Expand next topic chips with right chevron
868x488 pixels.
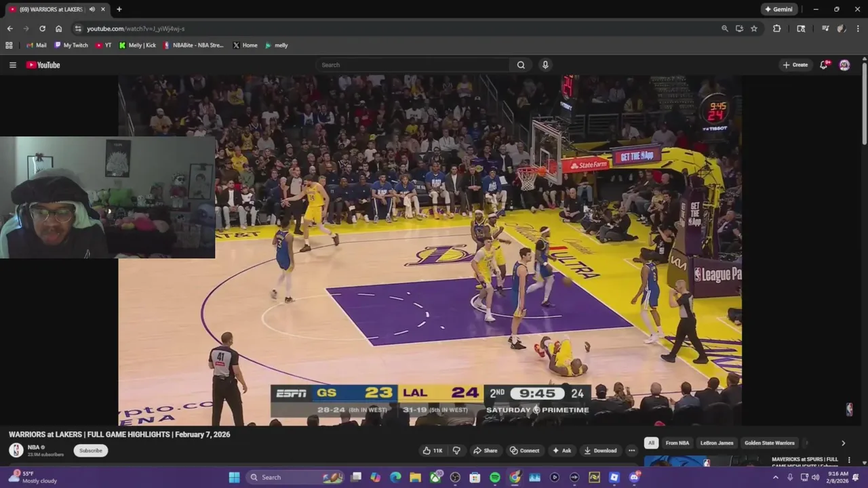pyautogui.click(x=843, y=443)
